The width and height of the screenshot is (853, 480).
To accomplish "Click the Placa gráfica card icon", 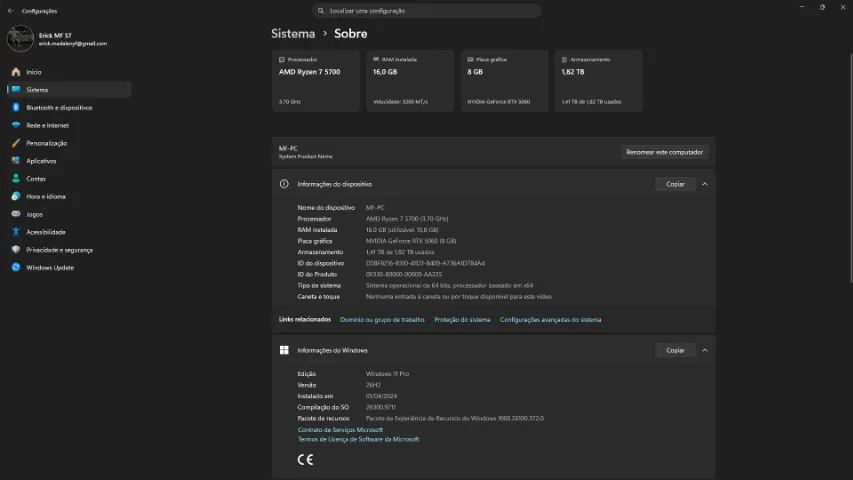I will pos(470,59).
